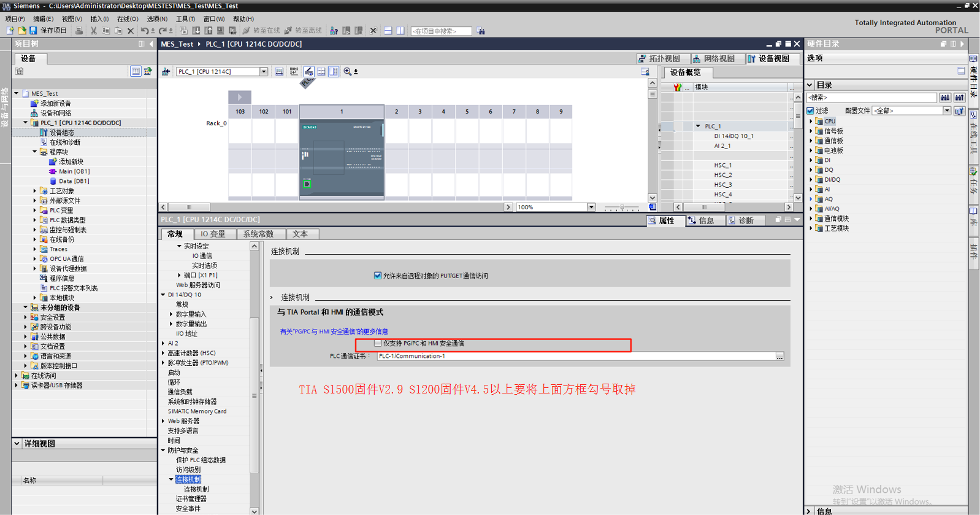Click the open project folder icon
This screenshot has width=980, height=515.
(21, 30)
